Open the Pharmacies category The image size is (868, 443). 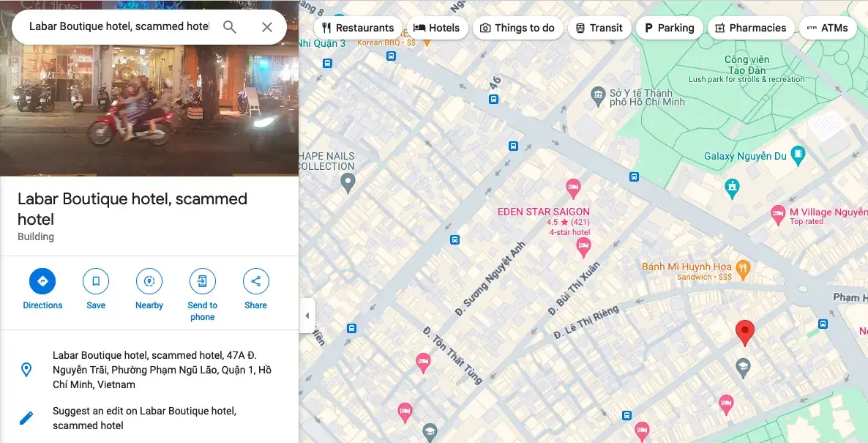(x=751, y=28)
